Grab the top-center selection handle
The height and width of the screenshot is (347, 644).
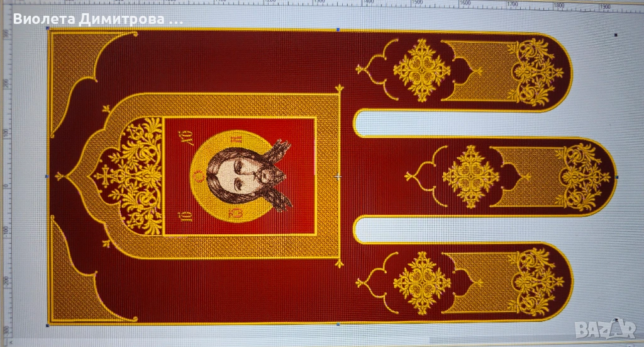(338, 30)
